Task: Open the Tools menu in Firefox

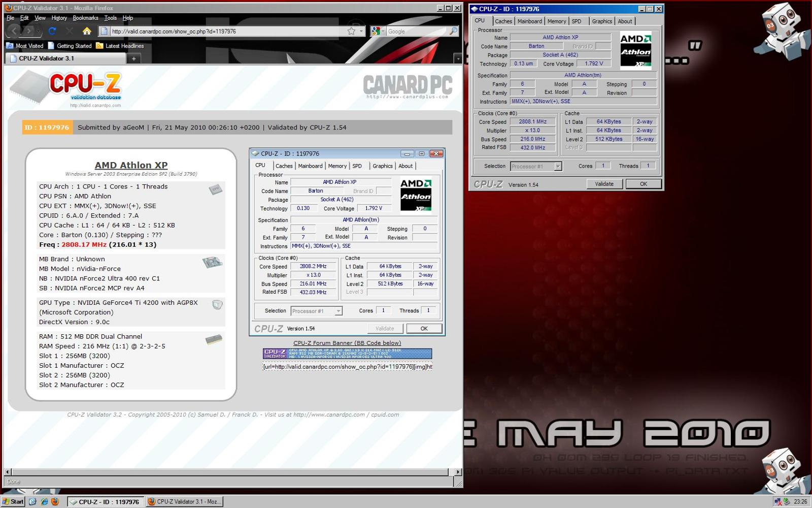Action: (x=111, y=18)
